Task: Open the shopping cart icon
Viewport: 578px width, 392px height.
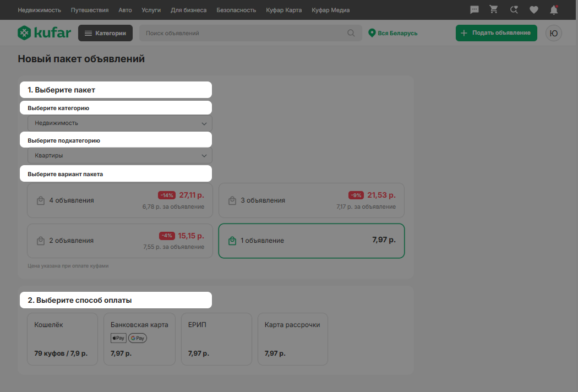Action: pos(494,9)
